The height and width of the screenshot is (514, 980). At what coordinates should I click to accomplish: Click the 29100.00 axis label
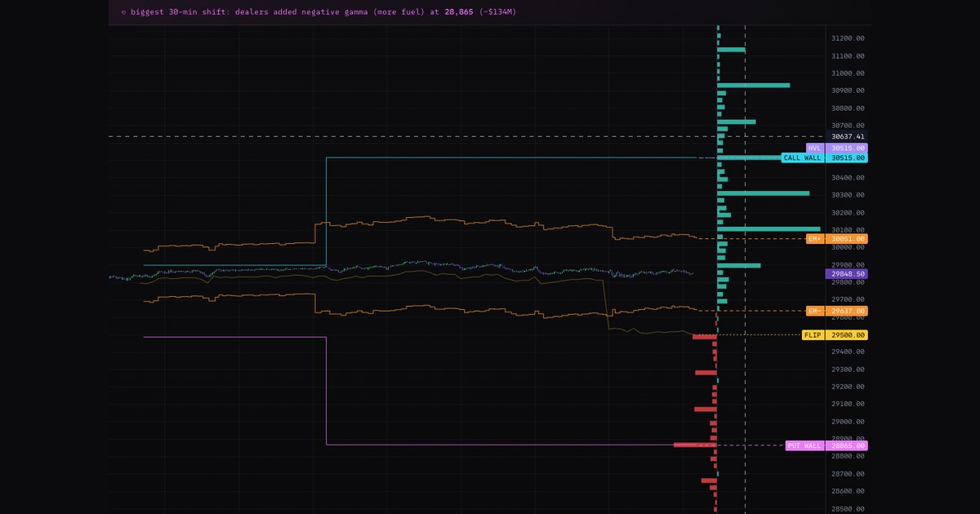tap(848, 404)
